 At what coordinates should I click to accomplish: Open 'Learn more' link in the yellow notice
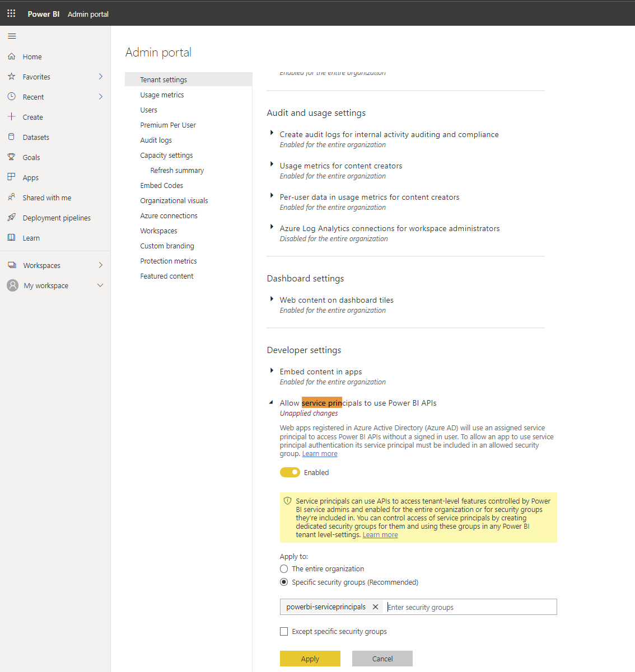tap(380, 534)
